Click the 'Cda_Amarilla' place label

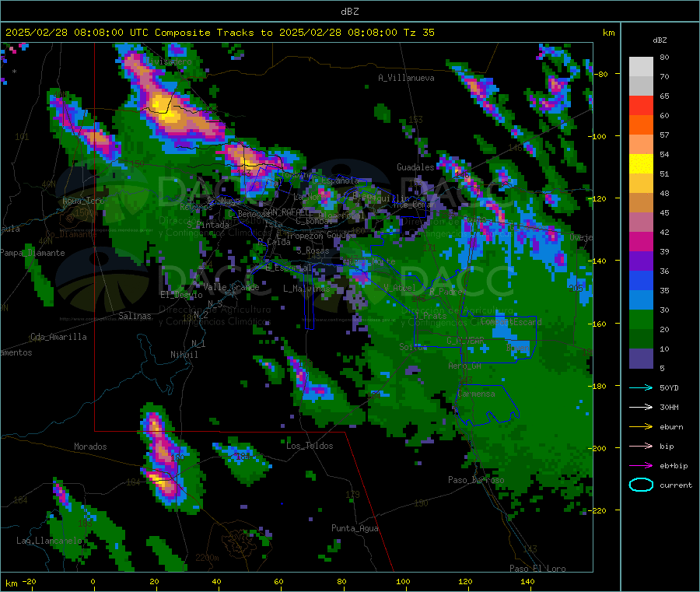[x=58, y=337]
